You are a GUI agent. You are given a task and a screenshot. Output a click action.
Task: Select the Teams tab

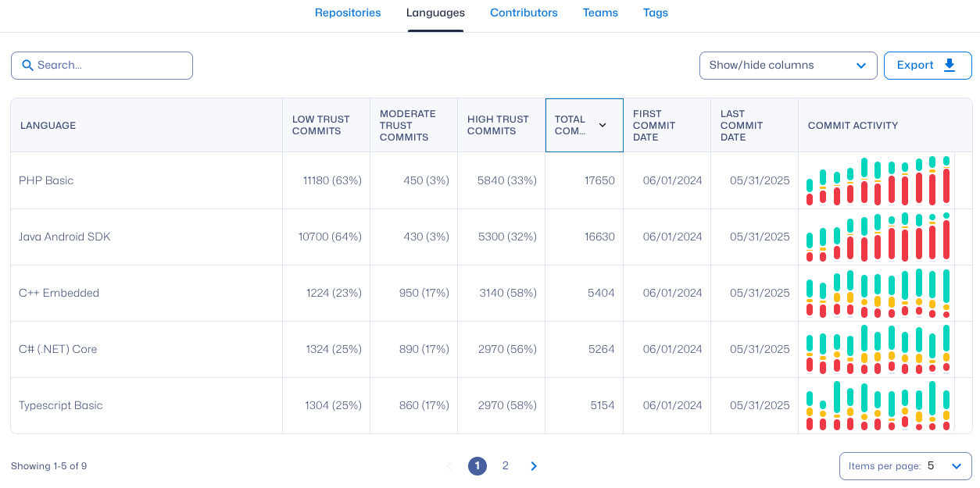tap(600, 13)
